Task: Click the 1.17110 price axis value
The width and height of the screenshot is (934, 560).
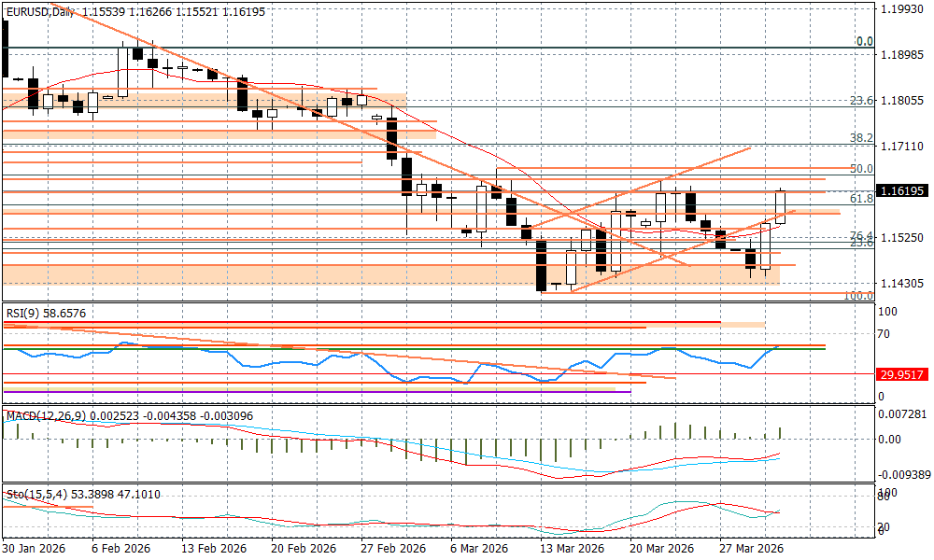Action: click(902, 147)
